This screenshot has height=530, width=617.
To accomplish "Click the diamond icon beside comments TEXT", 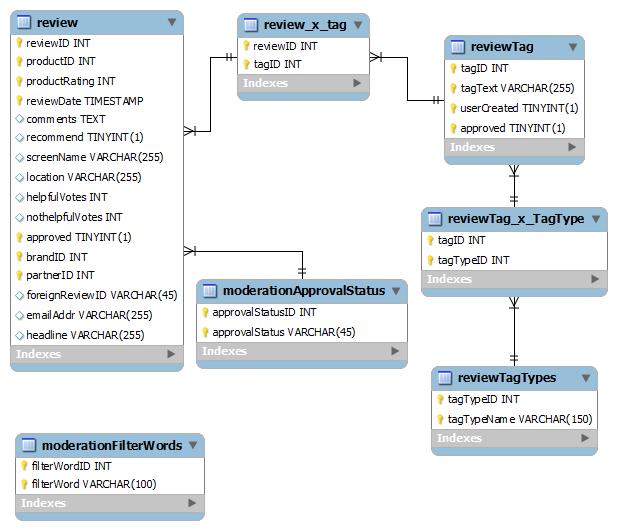I will click(x=19, y=119).
